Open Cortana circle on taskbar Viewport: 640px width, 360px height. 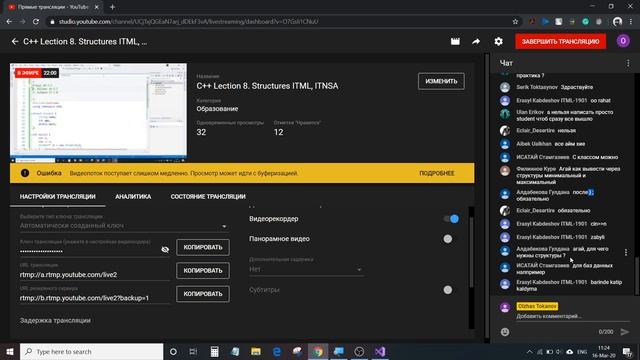coord(173,351)
